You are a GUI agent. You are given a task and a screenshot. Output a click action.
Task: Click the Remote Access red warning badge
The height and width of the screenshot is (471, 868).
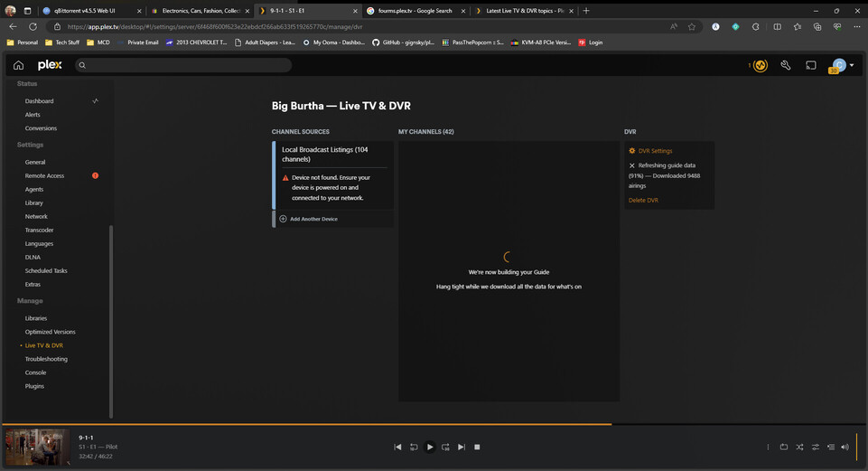(95, 175)
